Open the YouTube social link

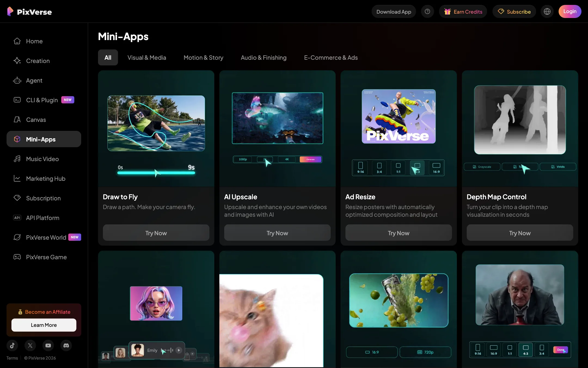click(48, 346)
